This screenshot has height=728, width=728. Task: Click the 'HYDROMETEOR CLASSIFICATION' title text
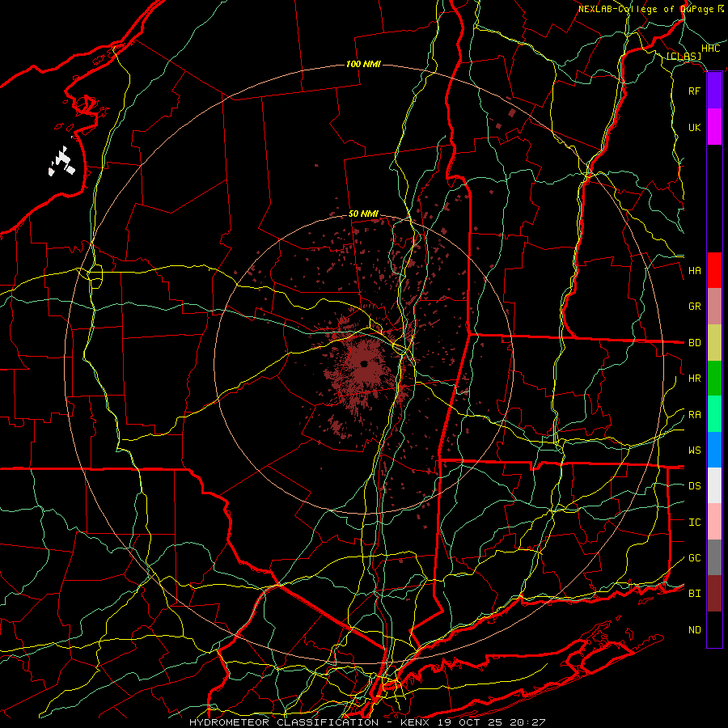click(284, 722)
